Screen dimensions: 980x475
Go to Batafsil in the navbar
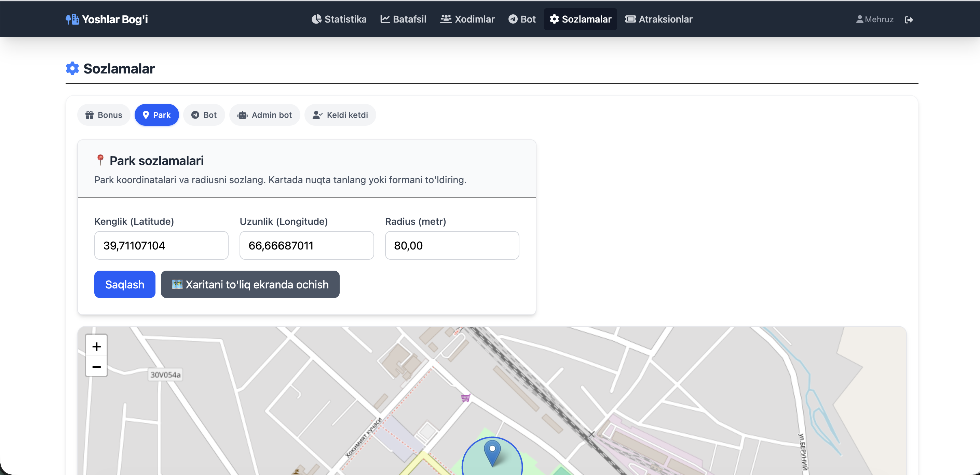click(x=403, y=19)
